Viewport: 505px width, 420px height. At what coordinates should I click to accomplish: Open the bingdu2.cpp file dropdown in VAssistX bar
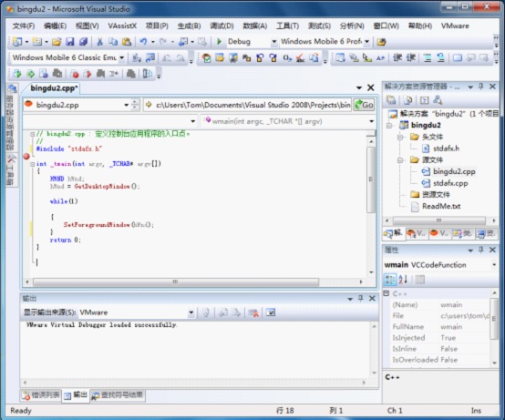[x=126, y=105]
